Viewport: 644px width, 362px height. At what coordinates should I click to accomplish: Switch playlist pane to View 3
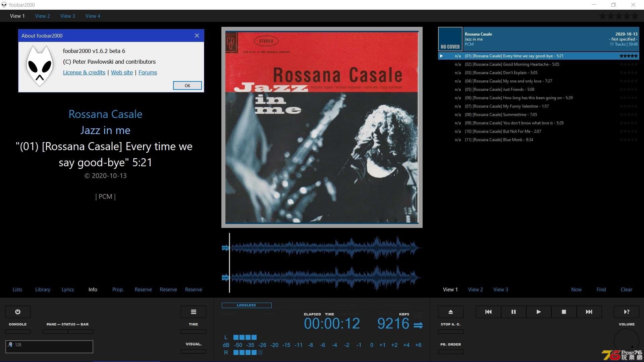click(x=500, y=289)
